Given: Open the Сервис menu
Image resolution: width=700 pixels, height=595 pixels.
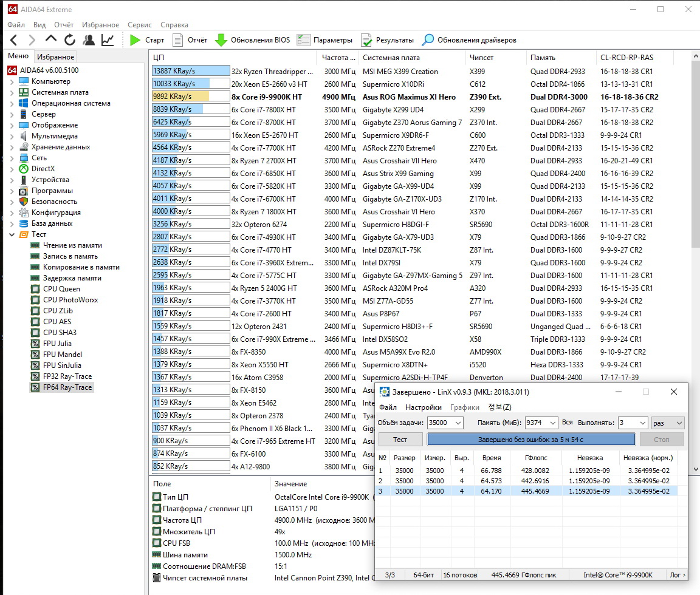Looking at the screenshot, I should click(x=140, y=25).
